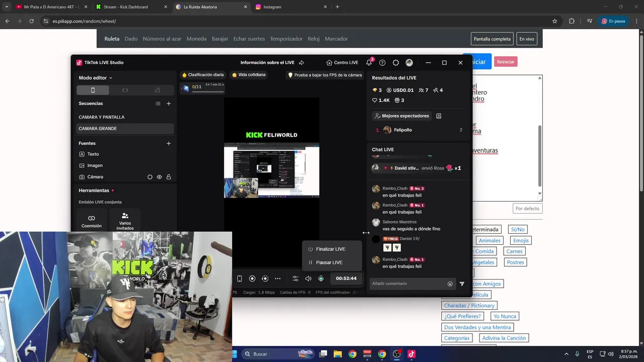The height and width of the screenshot is (362, 644).
Task: Open audio mixer sliders icon
Action: point(295,279)
